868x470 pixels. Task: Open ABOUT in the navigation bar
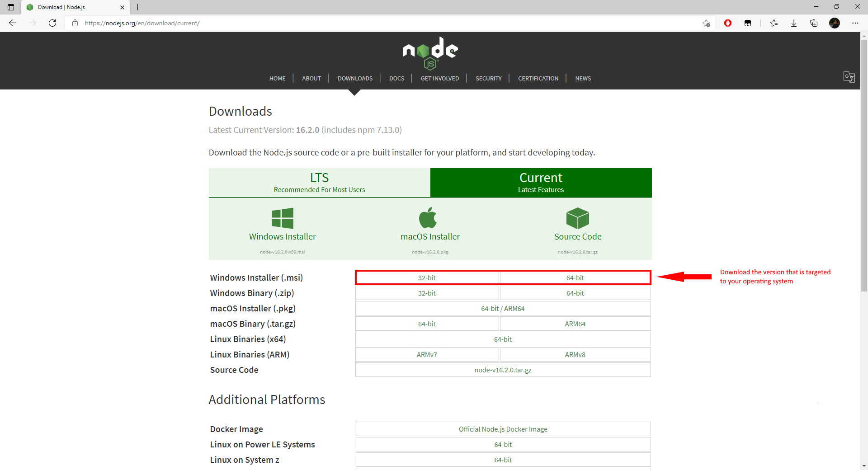pyautogui.click(x=311, y=78)
